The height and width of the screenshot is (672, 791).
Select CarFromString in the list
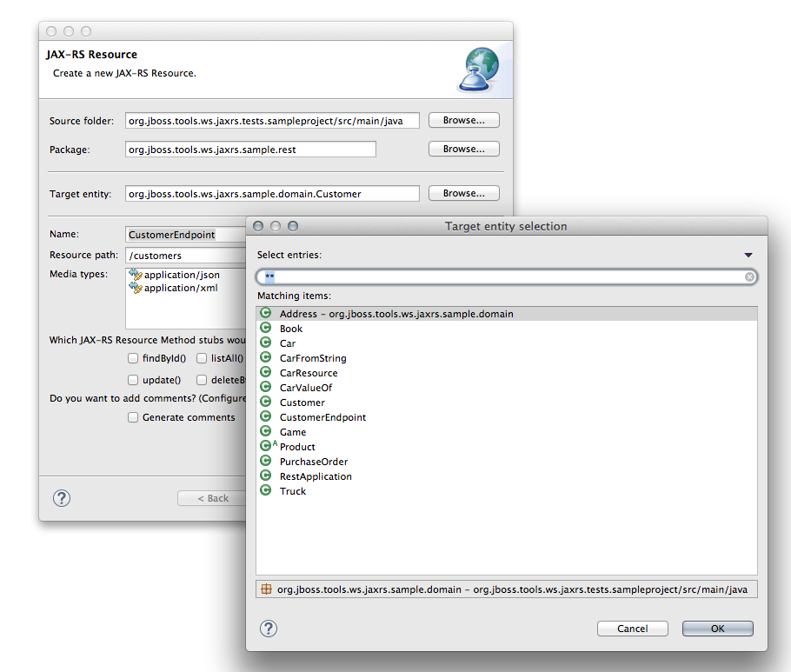coord(507,357)
